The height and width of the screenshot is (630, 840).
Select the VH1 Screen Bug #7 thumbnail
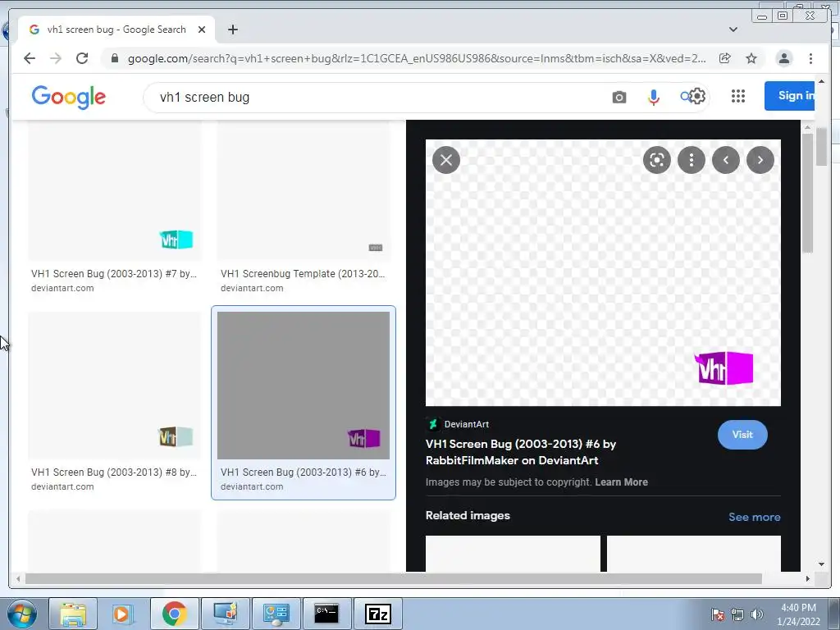[115, 190]
